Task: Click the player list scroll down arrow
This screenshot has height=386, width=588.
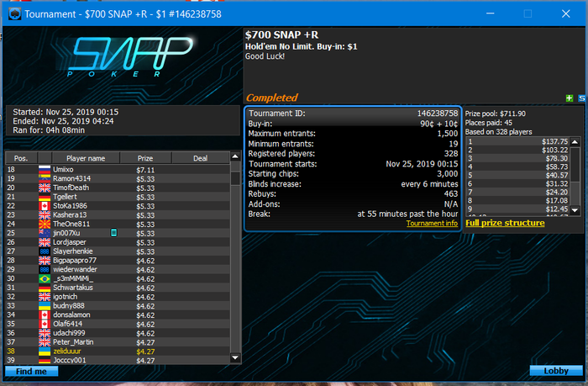Action: click(x=235, y=358)
